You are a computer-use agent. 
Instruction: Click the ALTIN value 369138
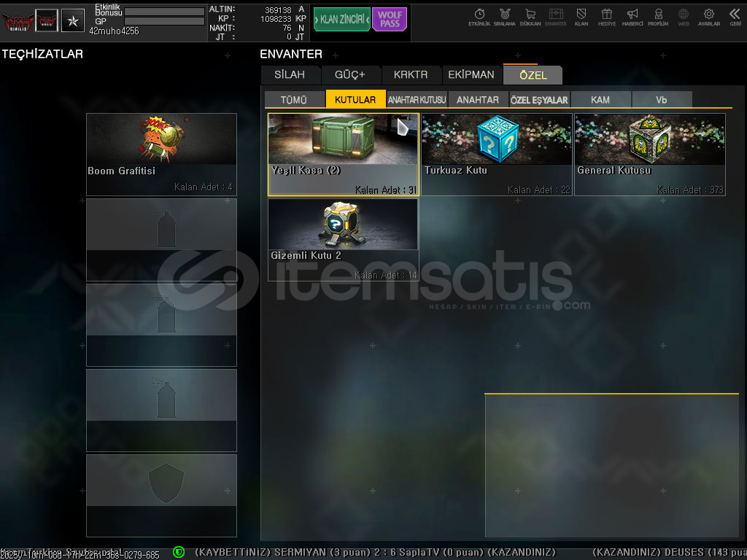click(278, 10)
